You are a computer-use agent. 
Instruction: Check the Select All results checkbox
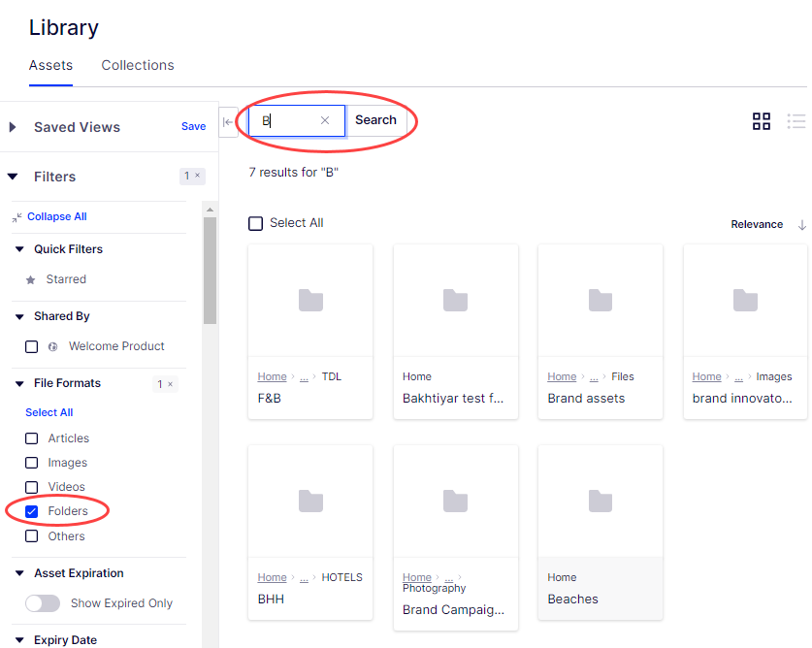(x=255, y=223)
